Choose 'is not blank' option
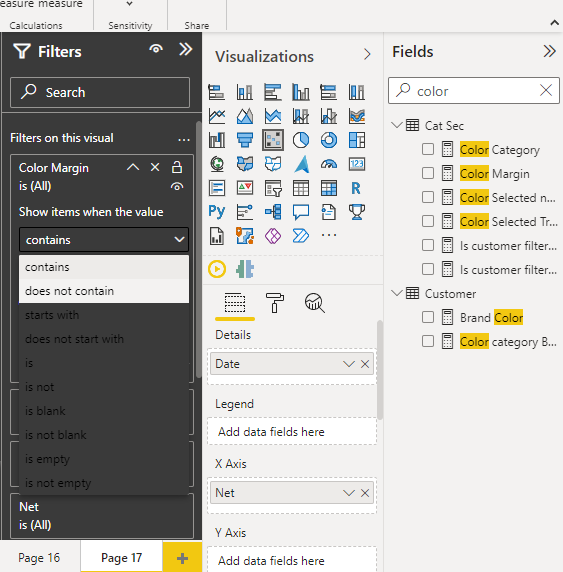563x572 pixels. tap(104, 435)
